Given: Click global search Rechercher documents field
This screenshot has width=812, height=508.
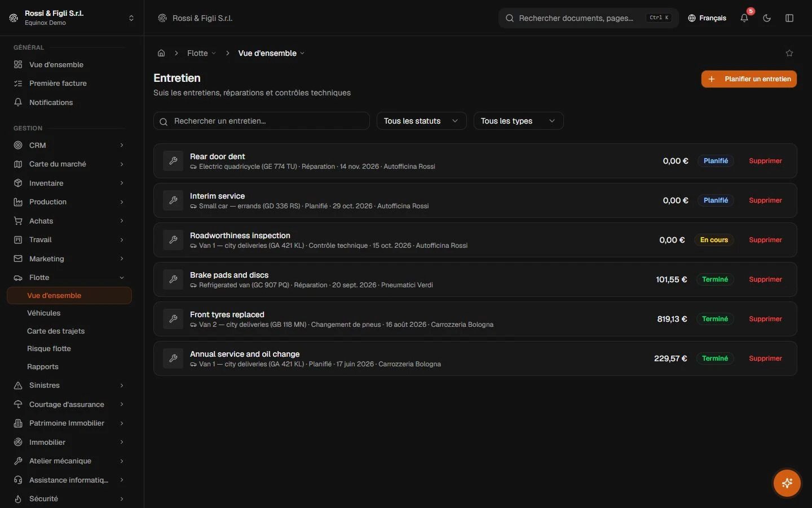Looking at the screenshot, I should (589, 18).
